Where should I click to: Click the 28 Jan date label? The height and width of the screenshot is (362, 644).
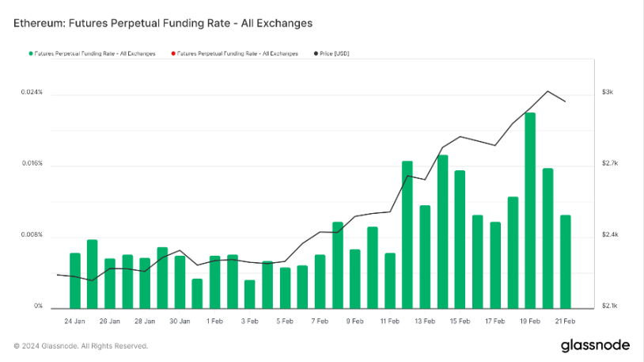point(145,322)
